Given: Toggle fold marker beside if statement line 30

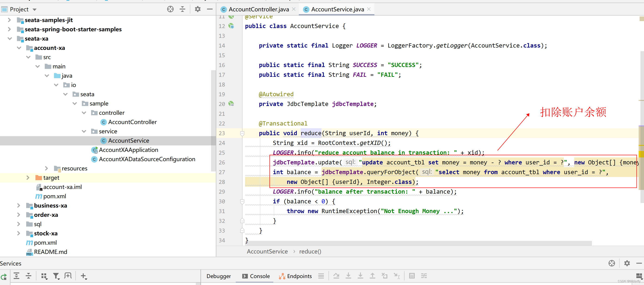Looking at the screenshot, I should coord(242,202).
